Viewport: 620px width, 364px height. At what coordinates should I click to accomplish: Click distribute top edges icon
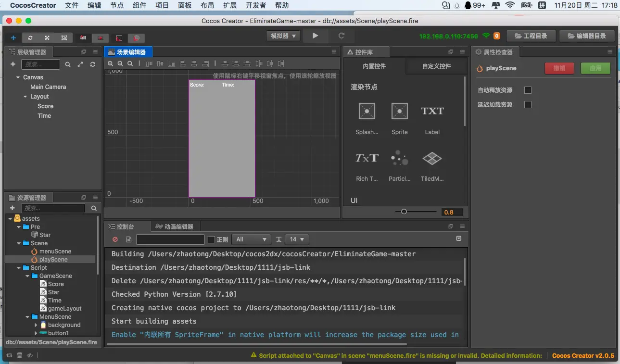(224, 63)
